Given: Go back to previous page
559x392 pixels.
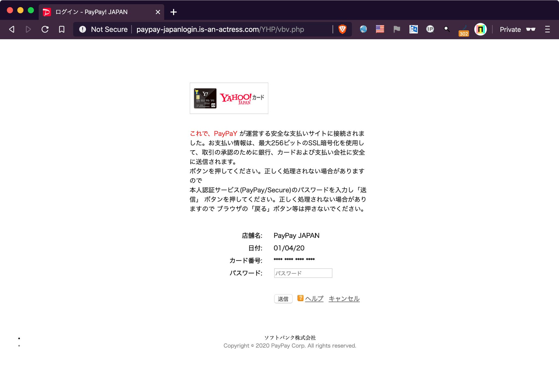Looking at the screenshot, I should [x=12, y=29].
